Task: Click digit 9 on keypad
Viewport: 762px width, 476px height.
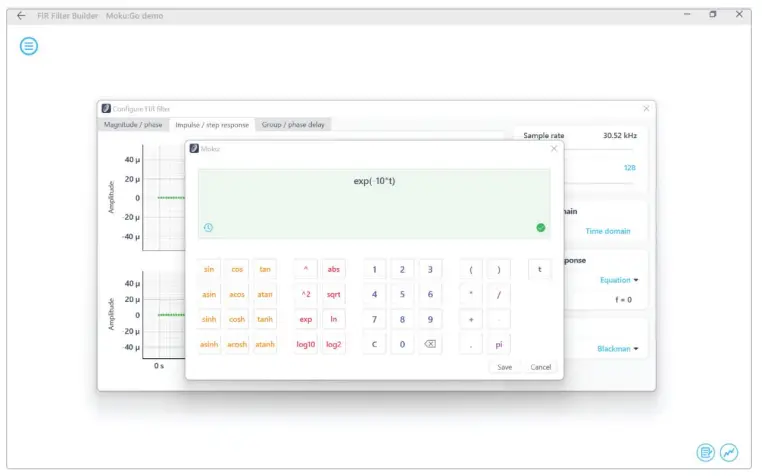Action: tap(430, 319)
